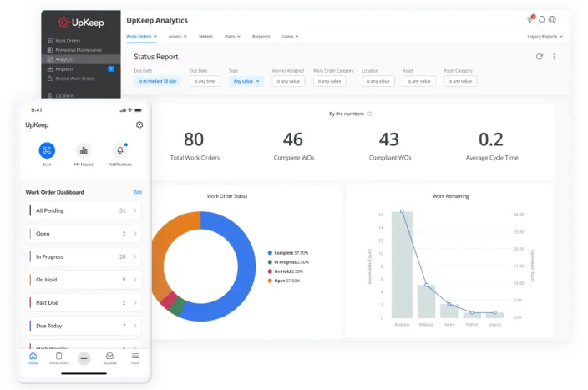The width and height of the screenshot is (588, 390).
Task: Open the In Progress row chevron
Action: pos(135,257)
